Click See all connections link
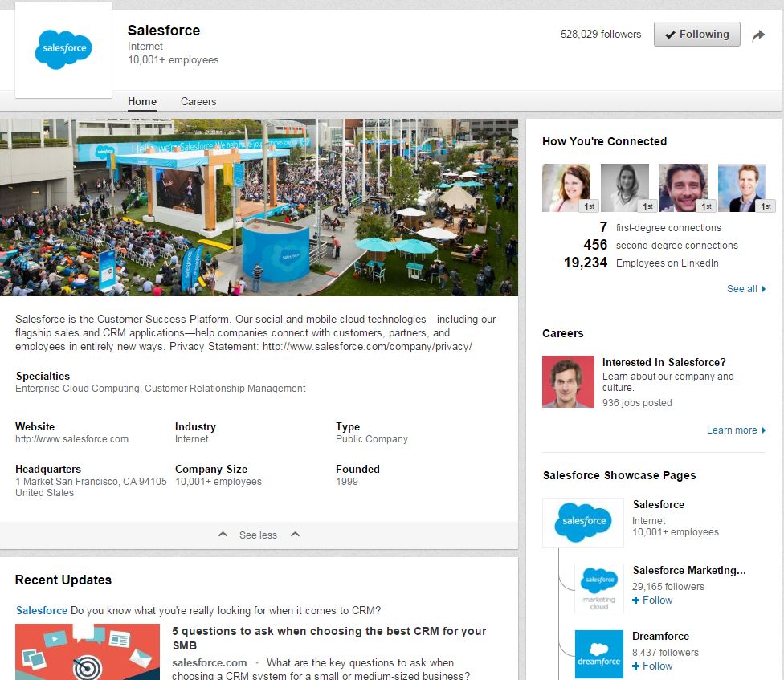 coord(742,289)
